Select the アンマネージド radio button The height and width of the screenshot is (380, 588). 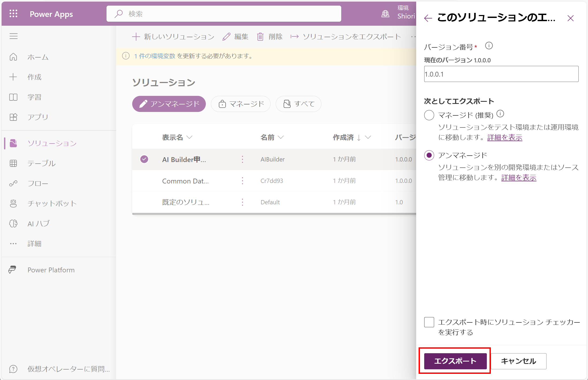429,155
